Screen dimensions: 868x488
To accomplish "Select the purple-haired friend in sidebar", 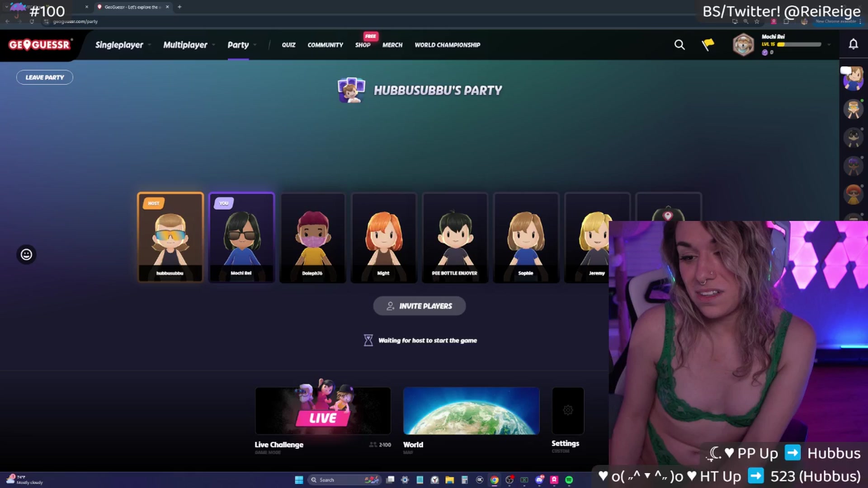I will 853,166.
